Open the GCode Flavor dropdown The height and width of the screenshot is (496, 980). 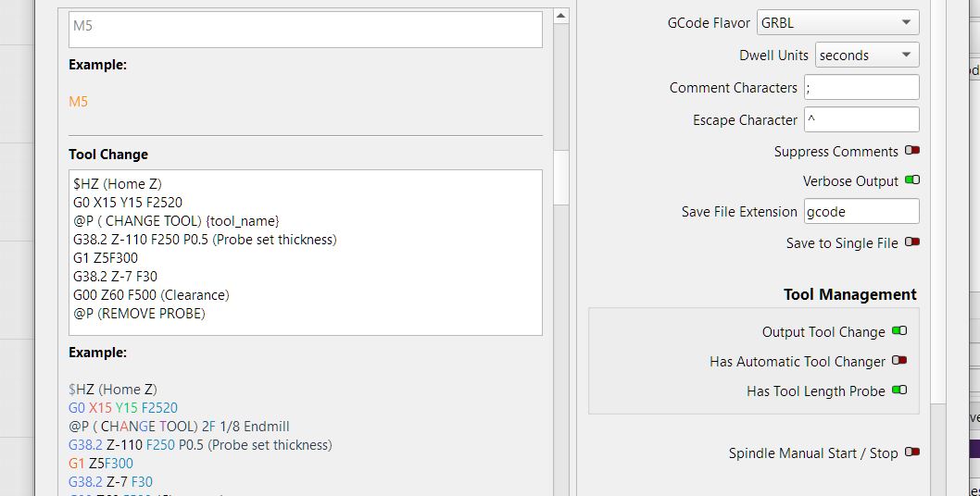coord(838,23)
